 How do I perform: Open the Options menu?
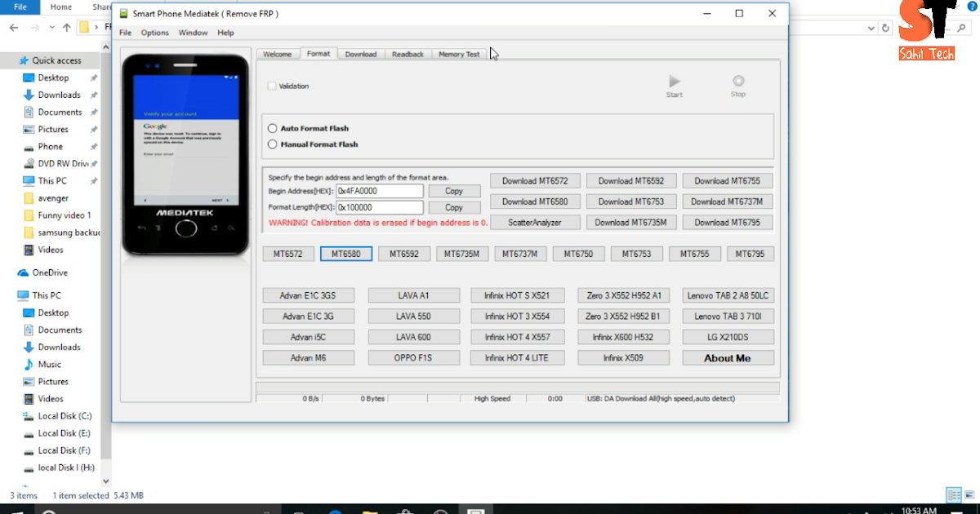pos(155,33)
